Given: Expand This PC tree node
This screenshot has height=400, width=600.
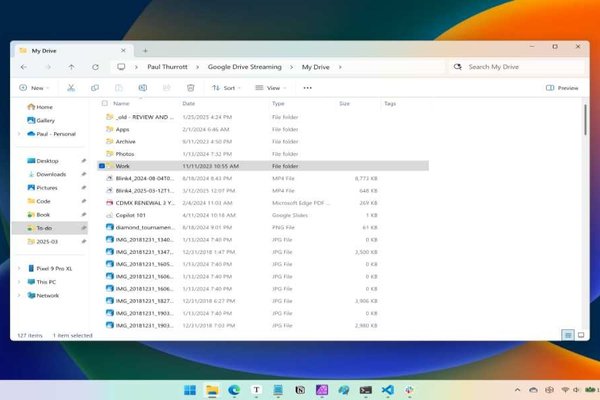Looking at the screenshot, I should (x=19, y=282).
